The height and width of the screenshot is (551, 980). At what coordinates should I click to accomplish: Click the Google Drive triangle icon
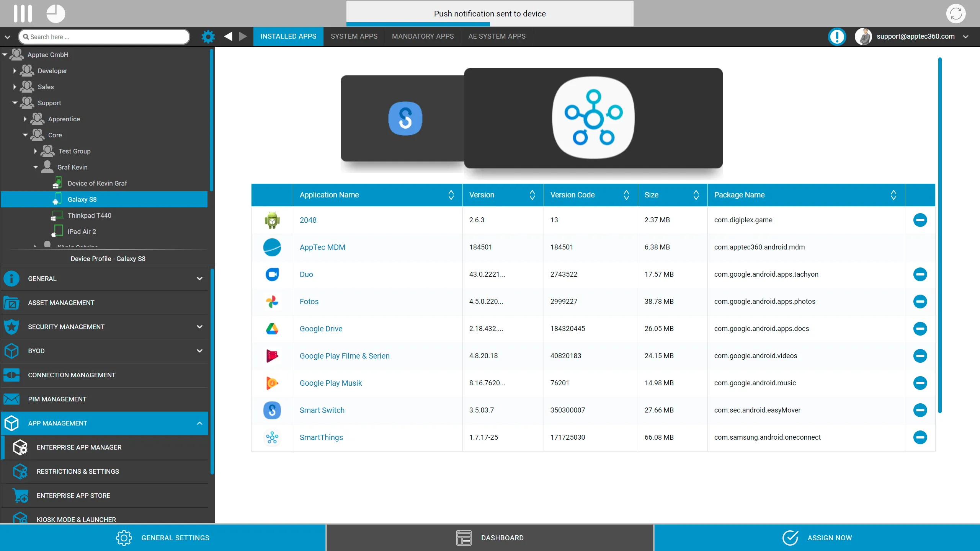tap(272, 329)
